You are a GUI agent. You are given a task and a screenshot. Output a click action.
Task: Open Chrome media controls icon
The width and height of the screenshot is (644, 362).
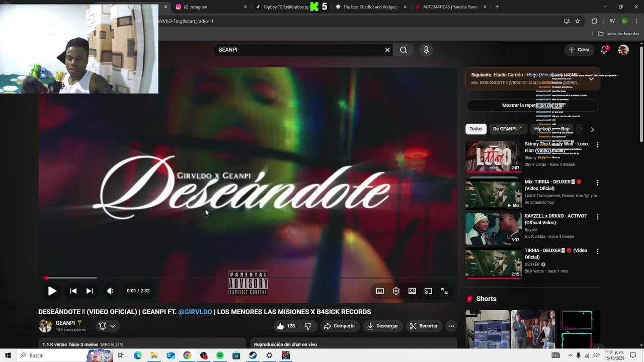tap(612, 21)
